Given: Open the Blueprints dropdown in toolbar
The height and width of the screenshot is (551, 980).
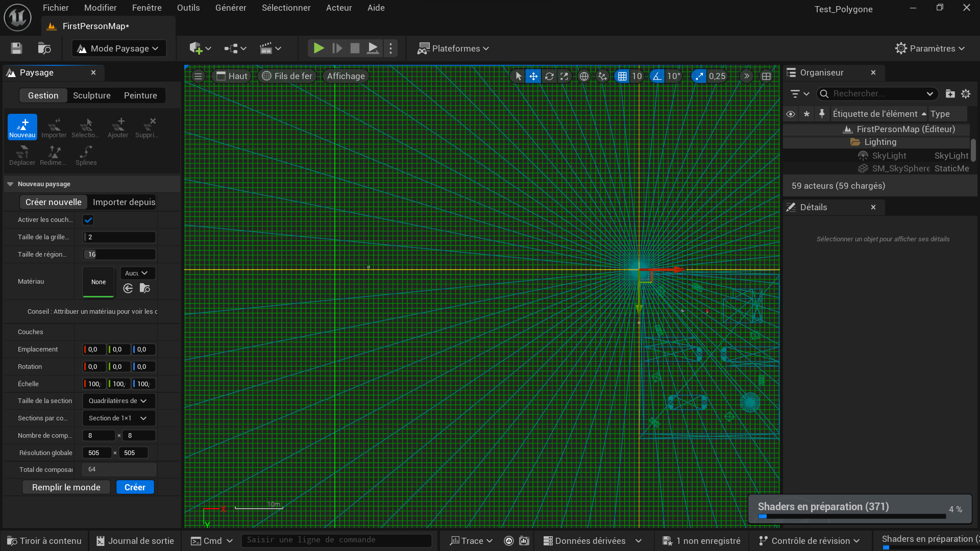Looking at the screenshot, I should (x=235, y=48).
